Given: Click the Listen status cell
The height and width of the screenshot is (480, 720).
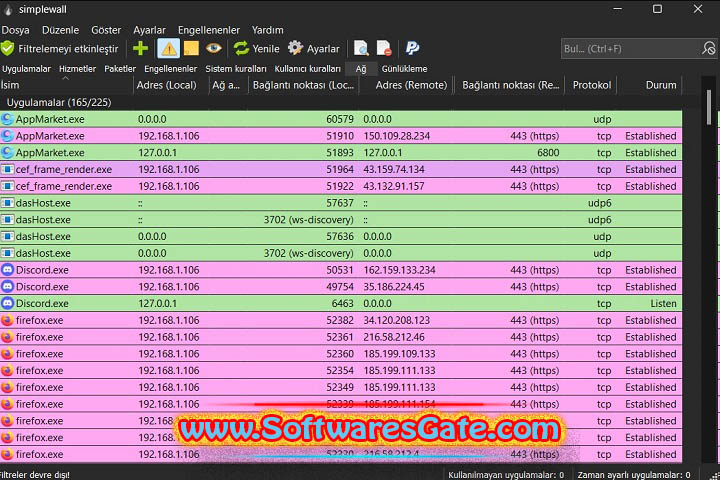Looking at the screenshot, I should tap(663, 304).
